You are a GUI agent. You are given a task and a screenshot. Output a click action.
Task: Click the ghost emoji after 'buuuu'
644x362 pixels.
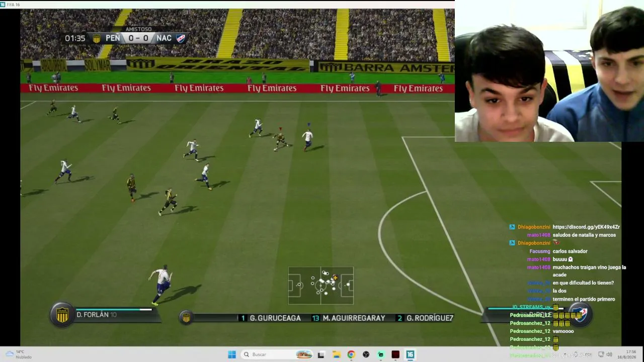tap(570, 259)
